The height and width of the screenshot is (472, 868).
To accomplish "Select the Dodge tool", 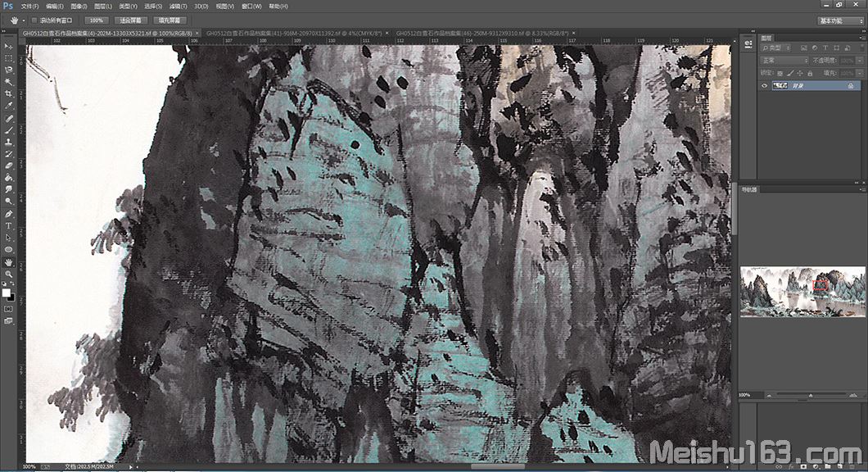I will 8,202.
